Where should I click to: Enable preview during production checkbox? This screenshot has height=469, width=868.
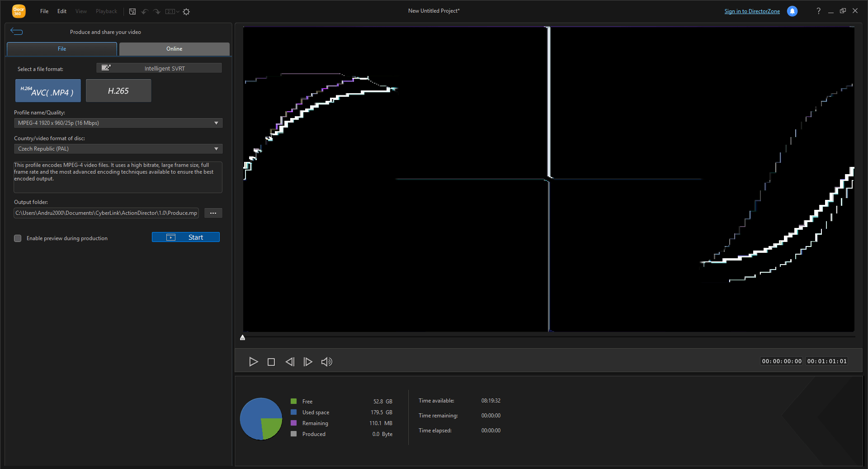click(x=18, y=238)
